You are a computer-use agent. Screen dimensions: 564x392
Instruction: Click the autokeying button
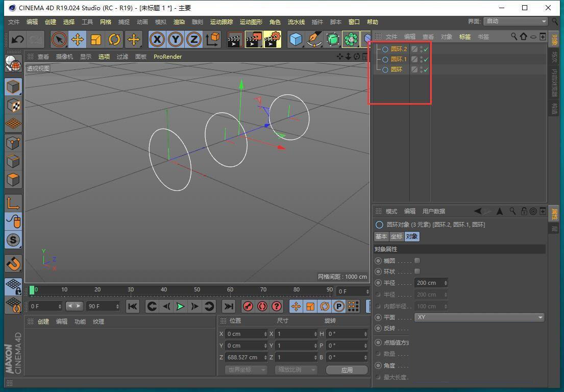point(262,306)
